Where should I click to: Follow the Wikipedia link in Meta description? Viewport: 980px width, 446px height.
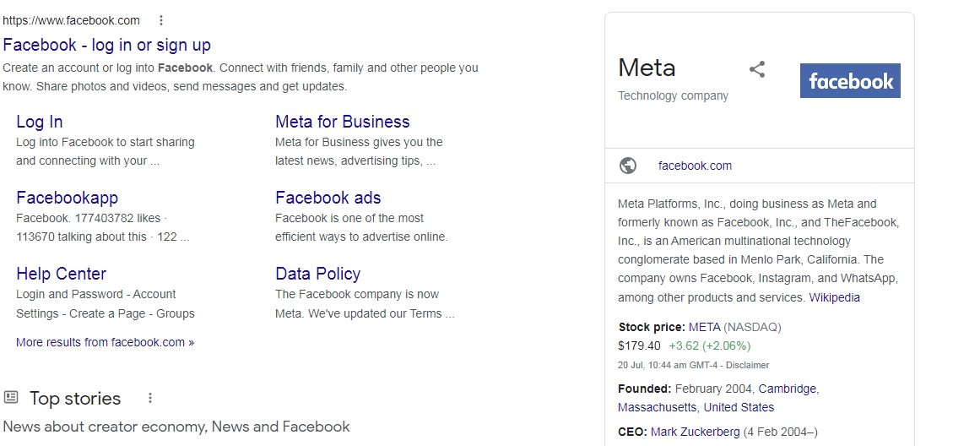tap(834, 297)
